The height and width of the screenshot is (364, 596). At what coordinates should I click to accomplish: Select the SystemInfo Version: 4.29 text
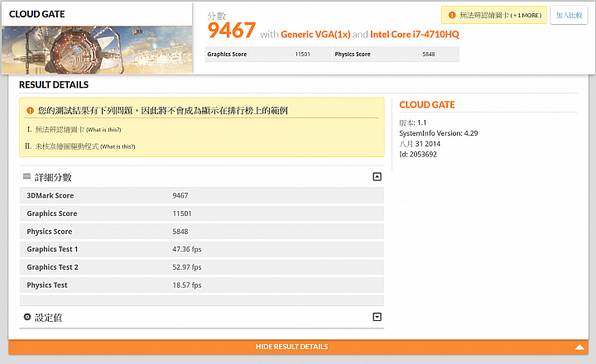point(438,133)
